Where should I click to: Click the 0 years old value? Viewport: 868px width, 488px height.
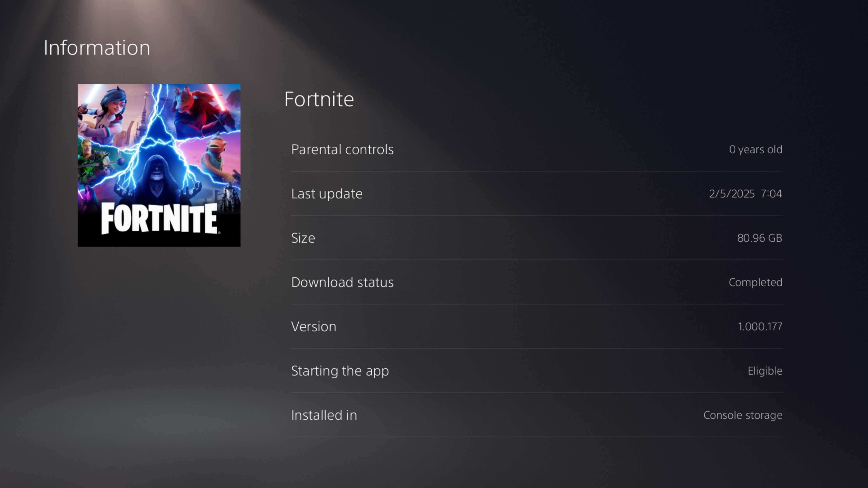755,150
